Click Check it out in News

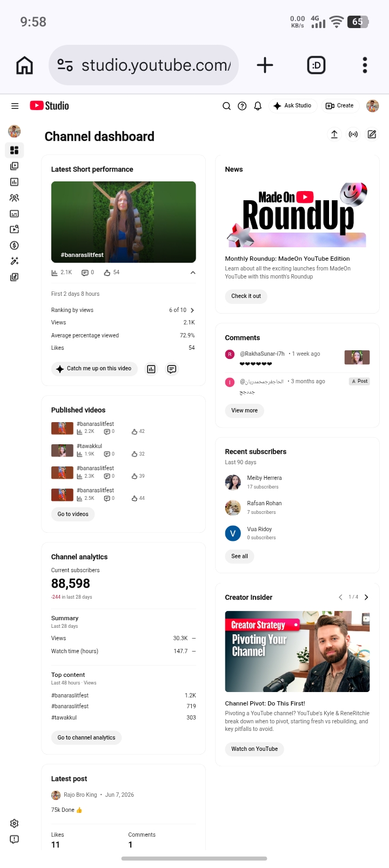[x=246, y=296]
